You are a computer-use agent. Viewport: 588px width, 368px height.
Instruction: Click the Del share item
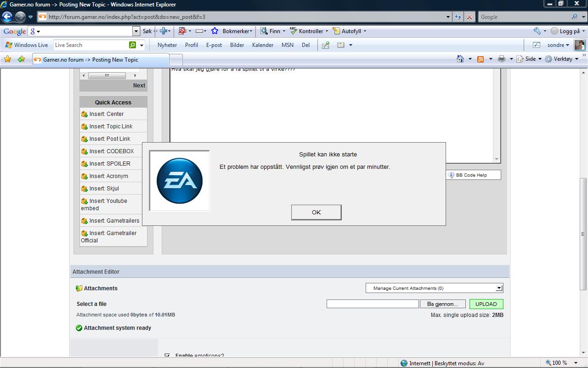[x=305, y=45]
